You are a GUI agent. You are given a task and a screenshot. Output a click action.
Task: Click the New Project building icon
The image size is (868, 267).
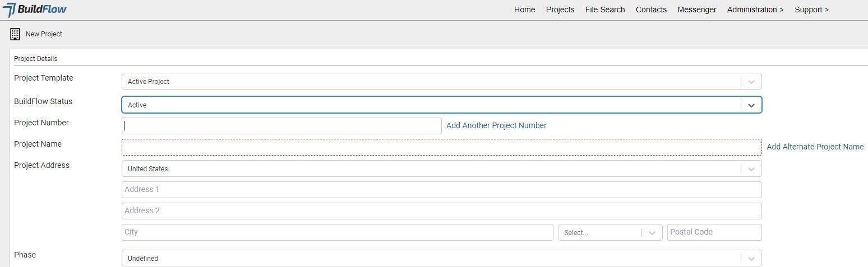point(15,34)
